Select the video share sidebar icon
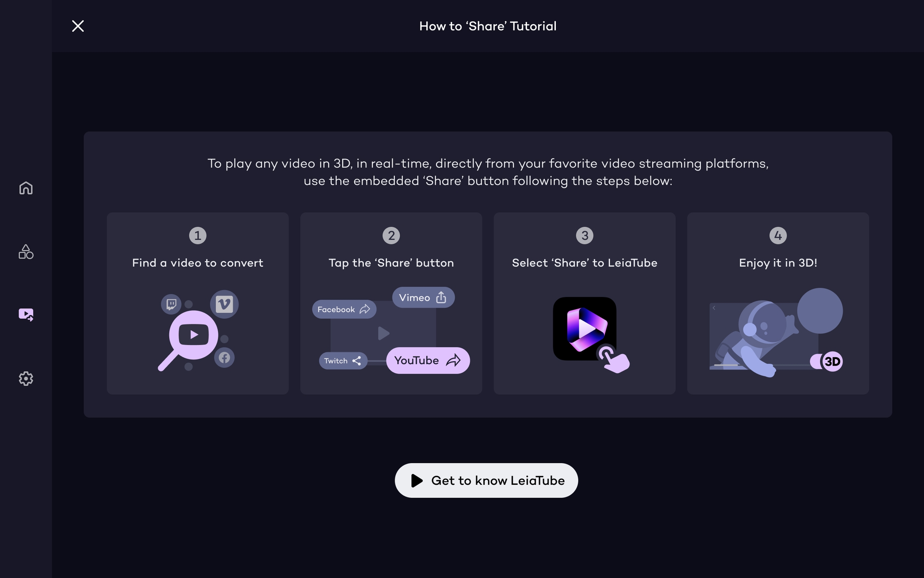This screenshot has height=578, width=924. pos(26,314)
